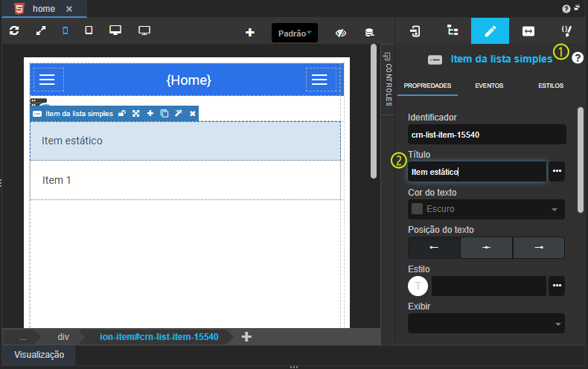588x369 pixels.
Task: Remove item with the toolbar X icon
Action: (x=192, y=114)
